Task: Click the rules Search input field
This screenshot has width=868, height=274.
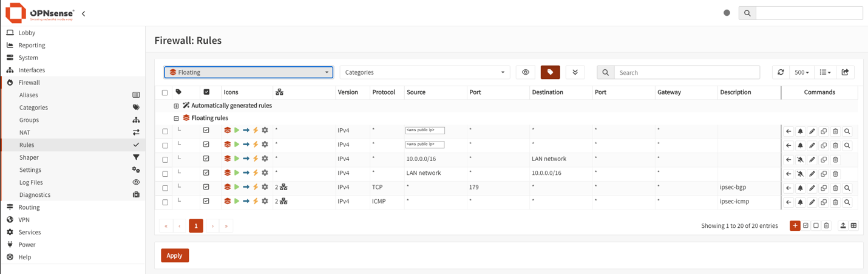Action: coord(687,72)
